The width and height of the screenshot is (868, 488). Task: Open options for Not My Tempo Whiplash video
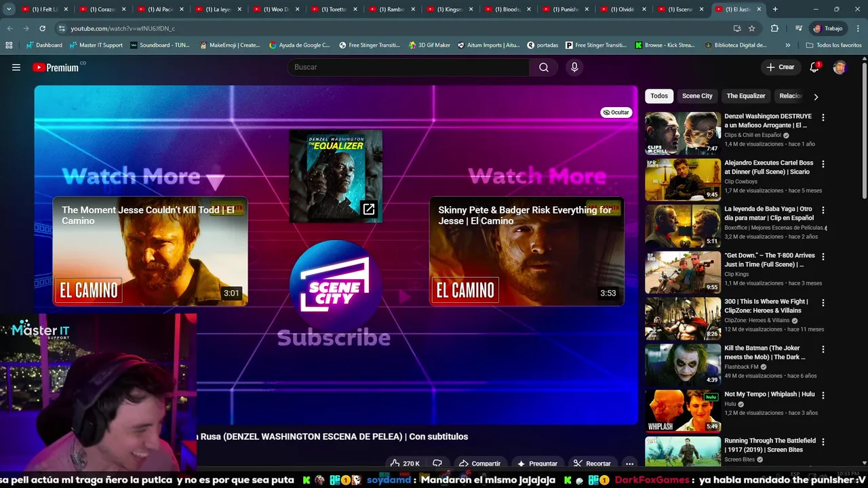[x=823, y=395]
